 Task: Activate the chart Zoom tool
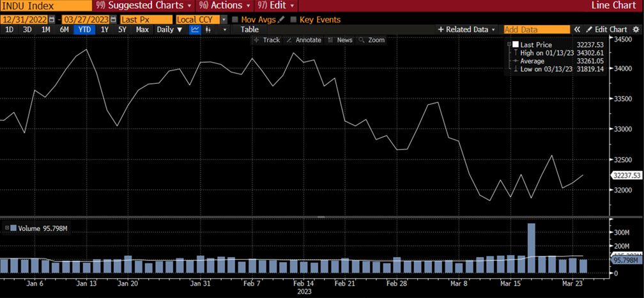pos(372,40)
